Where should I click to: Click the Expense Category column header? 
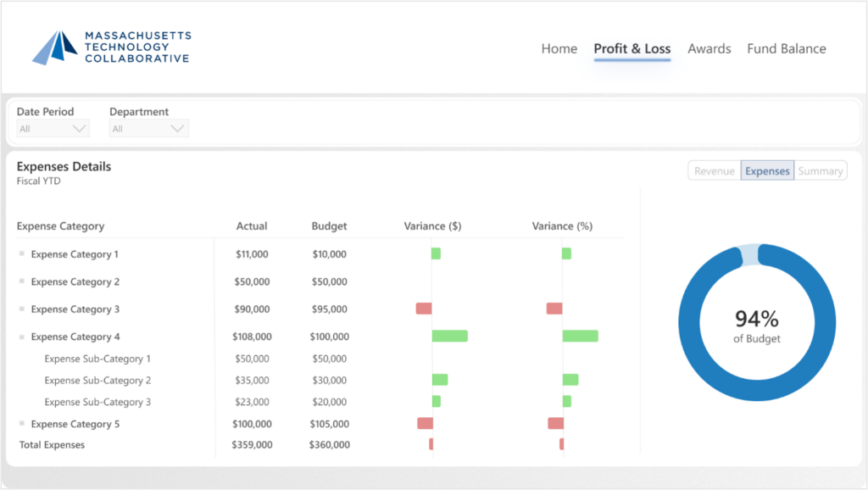point(60,226)
